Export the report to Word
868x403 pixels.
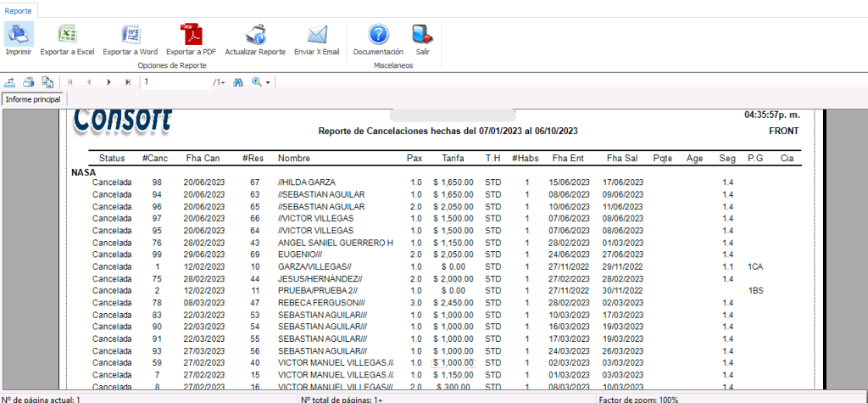[x=131, y=35]
